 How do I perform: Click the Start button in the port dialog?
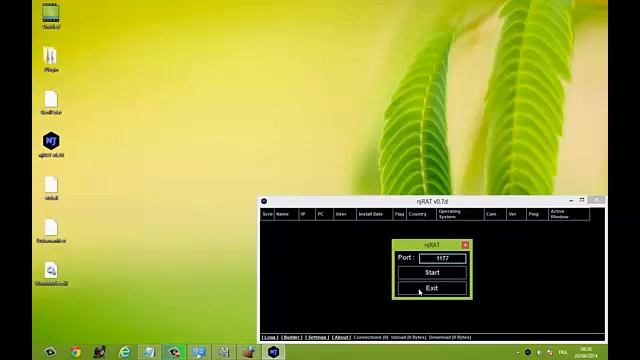coord(432,273)
